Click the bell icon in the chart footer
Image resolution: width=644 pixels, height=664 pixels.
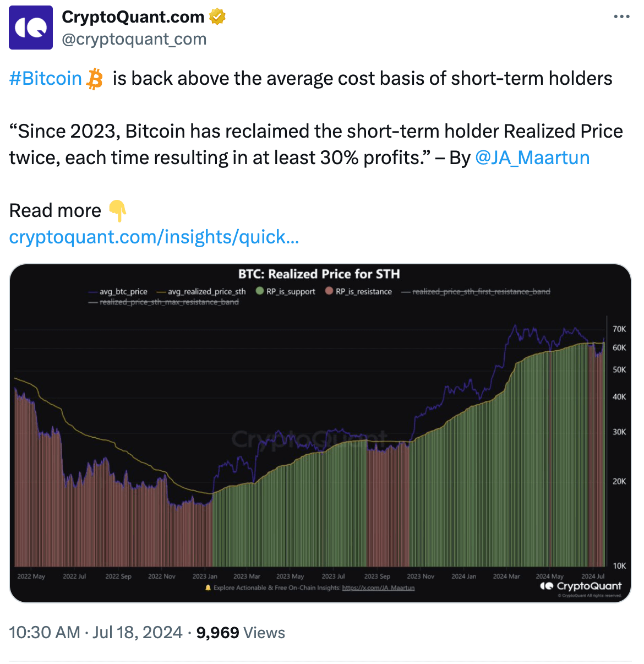[x=208, y=588]
